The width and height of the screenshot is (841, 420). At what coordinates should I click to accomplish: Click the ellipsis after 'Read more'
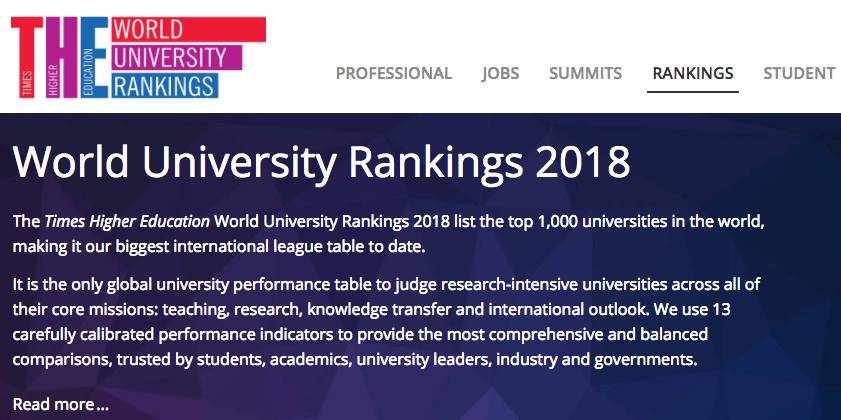point(103,405)
